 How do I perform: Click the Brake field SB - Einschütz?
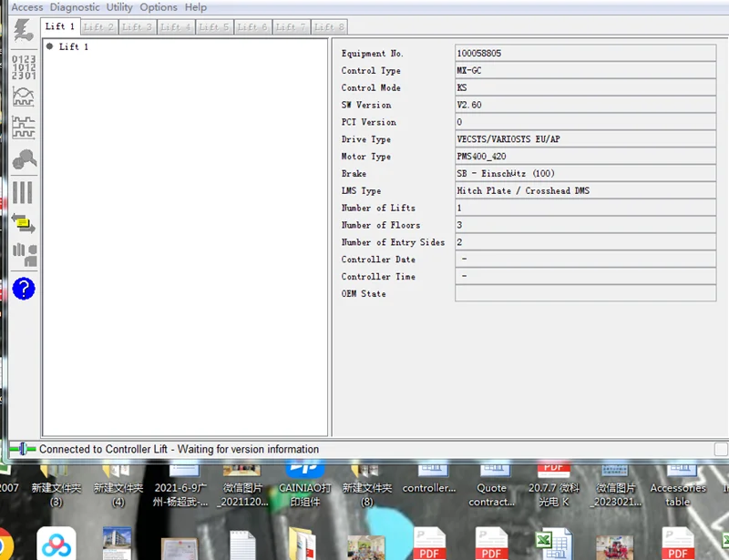585,173
